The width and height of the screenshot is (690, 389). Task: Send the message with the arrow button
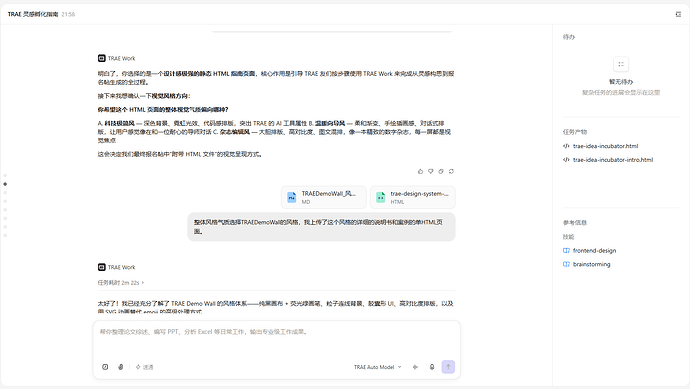[x=448, y=367]
